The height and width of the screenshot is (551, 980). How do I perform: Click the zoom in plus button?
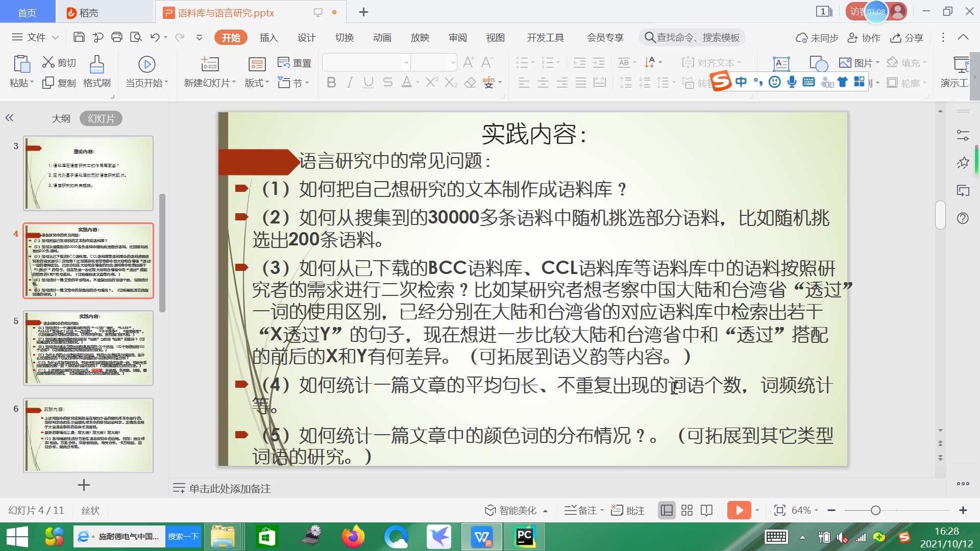(x=963, y=510)
